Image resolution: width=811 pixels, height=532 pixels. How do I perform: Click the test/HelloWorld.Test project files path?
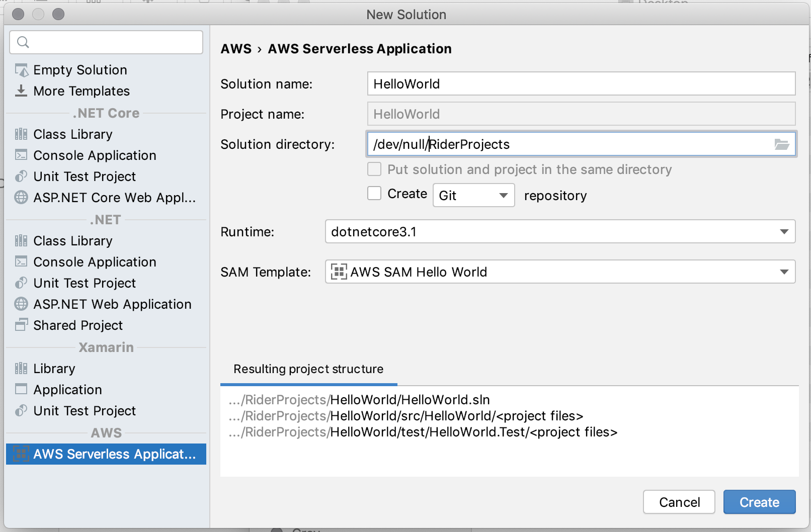[x=423, y=432]
